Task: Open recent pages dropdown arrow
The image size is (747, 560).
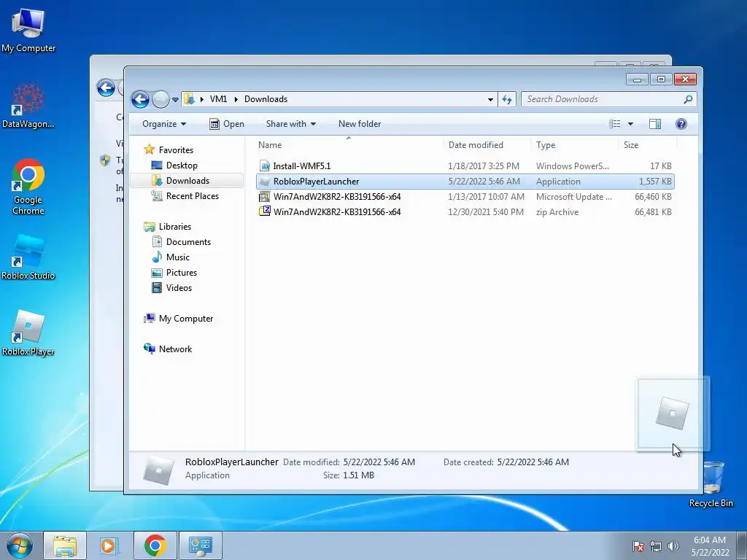Action: point(175,99)
